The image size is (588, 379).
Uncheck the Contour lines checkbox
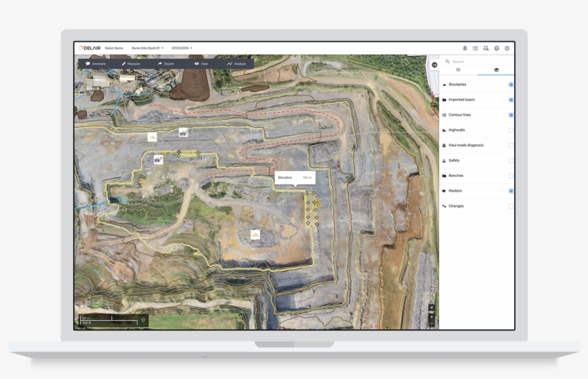[511, 115]
